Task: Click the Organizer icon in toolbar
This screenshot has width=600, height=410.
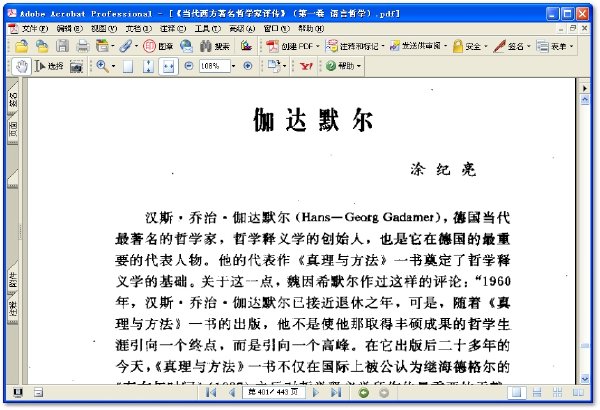Action: click(102, 46)
